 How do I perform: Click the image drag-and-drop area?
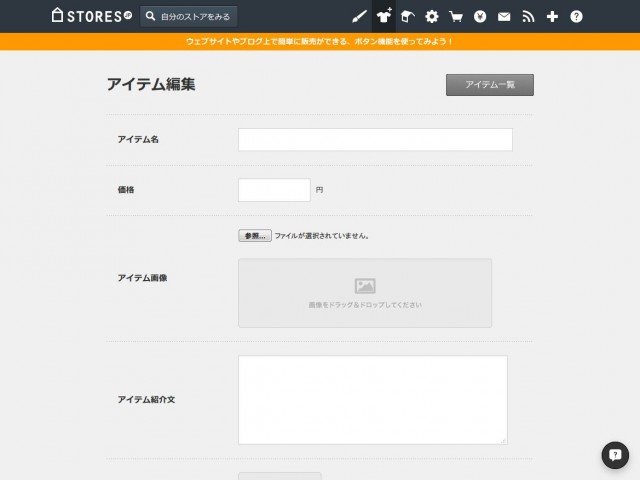[x=365, y=293]
